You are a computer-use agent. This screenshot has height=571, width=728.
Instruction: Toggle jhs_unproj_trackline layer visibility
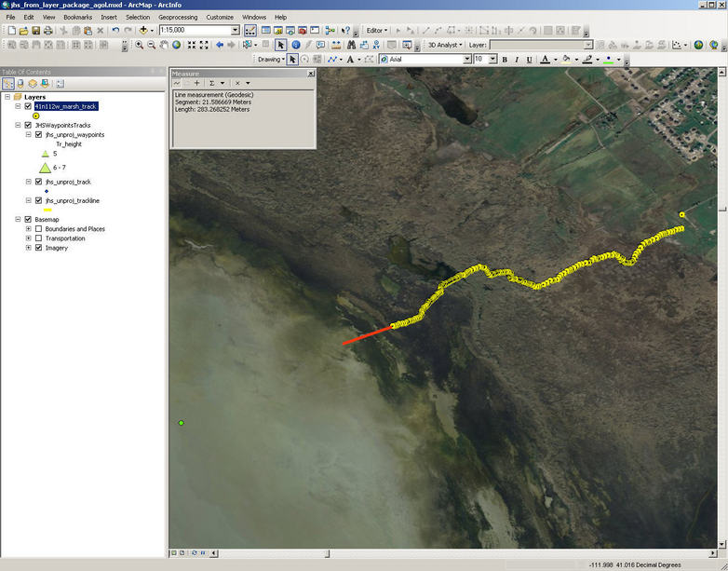click(x=38, y=200)
